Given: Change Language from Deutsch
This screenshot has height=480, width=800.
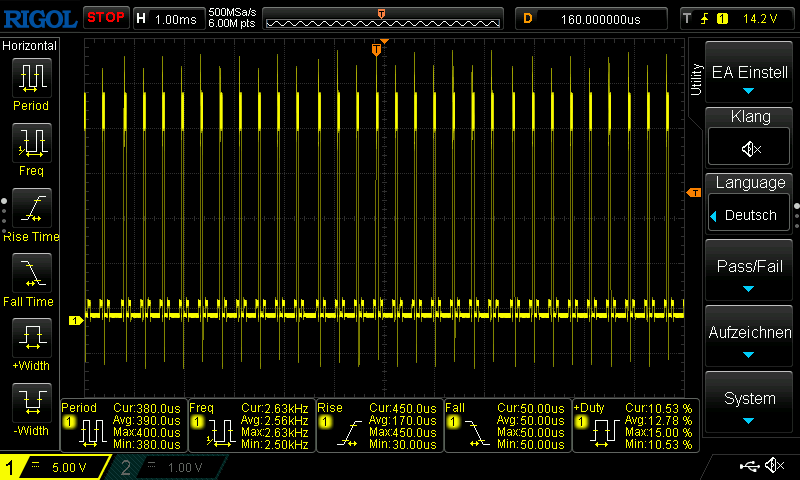Looking at the screenshot, I should coord(751,215).
